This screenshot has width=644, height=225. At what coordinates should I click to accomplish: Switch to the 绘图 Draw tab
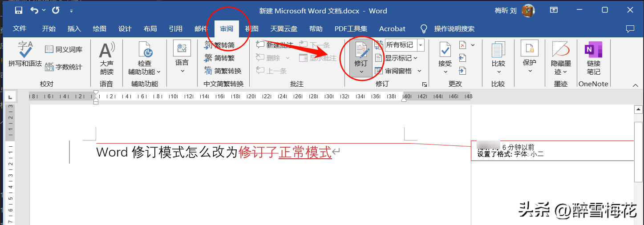pos(100,28)
